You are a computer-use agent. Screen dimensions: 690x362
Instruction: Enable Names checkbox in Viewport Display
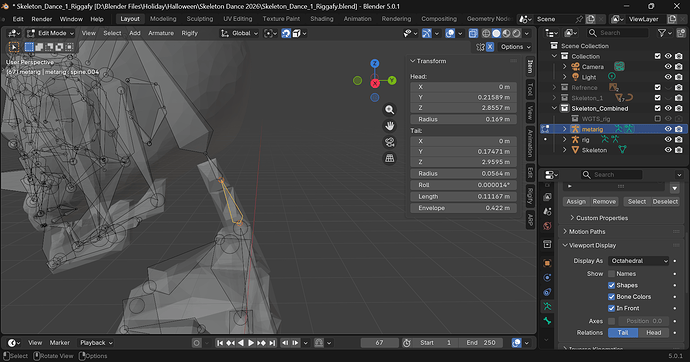pyautogui.click(x=611, y=274)
